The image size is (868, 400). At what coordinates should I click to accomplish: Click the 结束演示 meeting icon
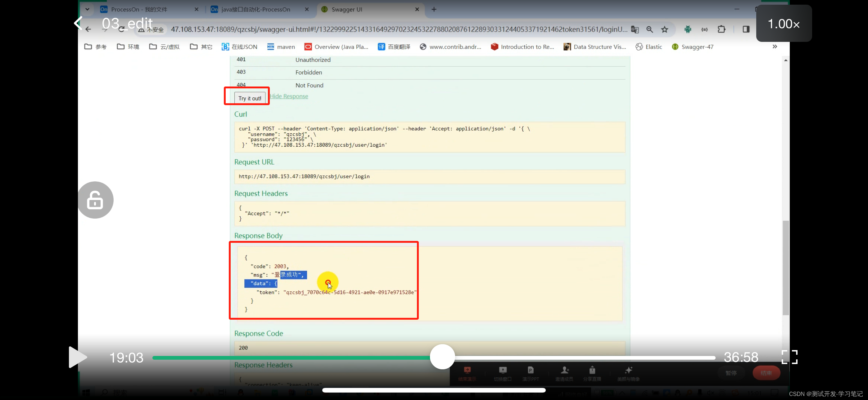point(467,373)
